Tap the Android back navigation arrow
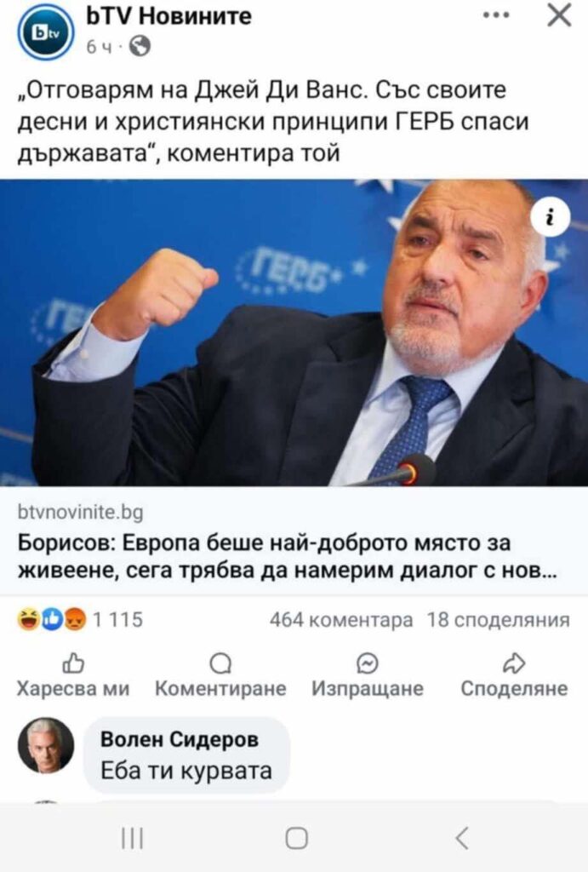The image size is (588, 872). point(461,838)
